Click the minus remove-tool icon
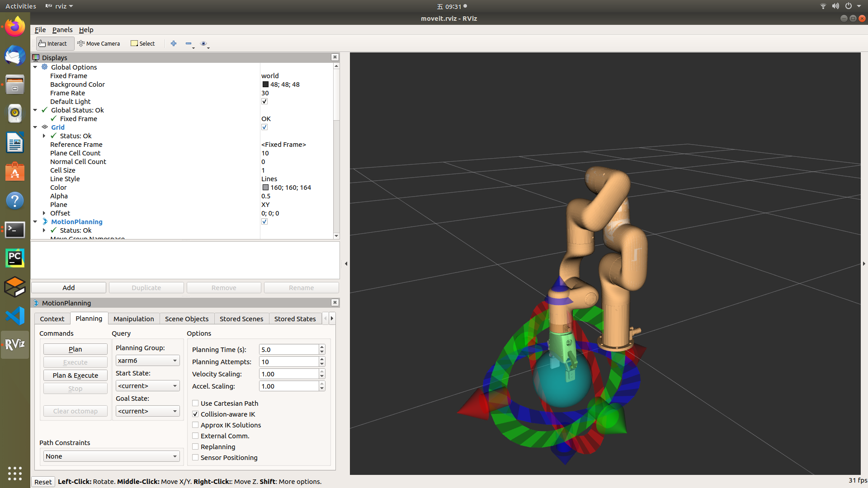Viewport: 868px width, 488px height. (189, 43)
